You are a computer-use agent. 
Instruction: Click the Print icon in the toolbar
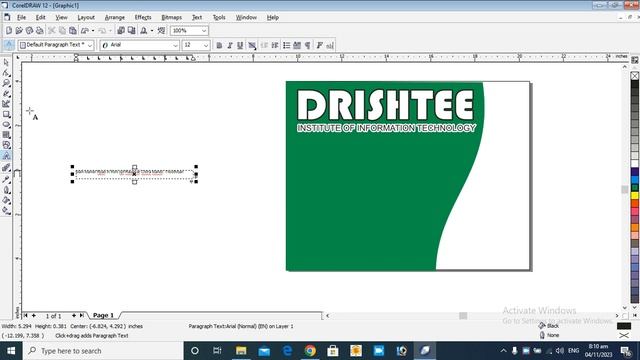(39, 31)
